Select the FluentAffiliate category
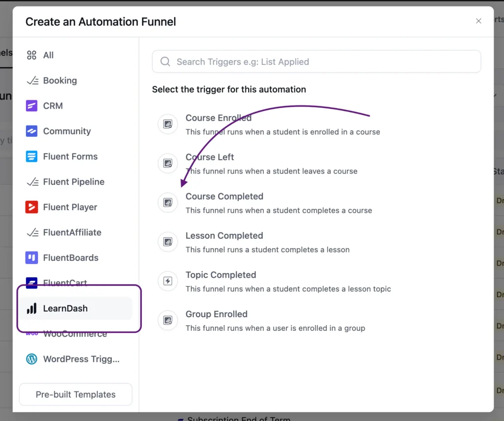The height and width of the screenshot is (421, 504). click(76, 232)
